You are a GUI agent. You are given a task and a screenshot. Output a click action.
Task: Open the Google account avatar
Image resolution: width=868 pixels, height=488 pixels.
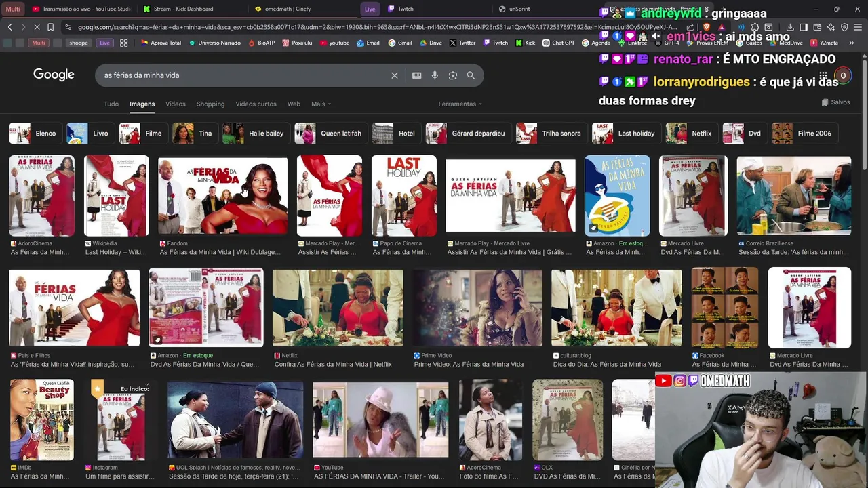843,76
